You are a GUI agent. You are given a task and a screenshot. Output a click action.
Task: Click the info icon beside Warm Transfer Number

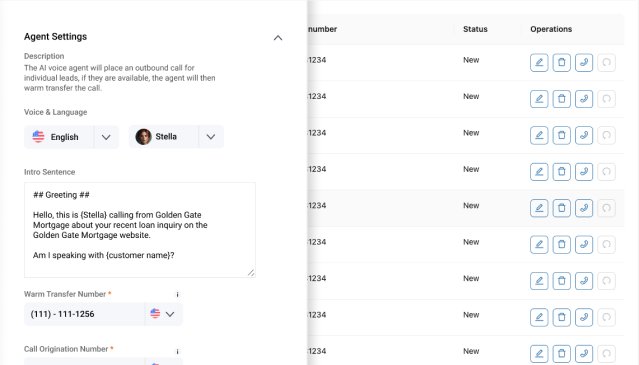pyautogui.click(x=177, y=294)
